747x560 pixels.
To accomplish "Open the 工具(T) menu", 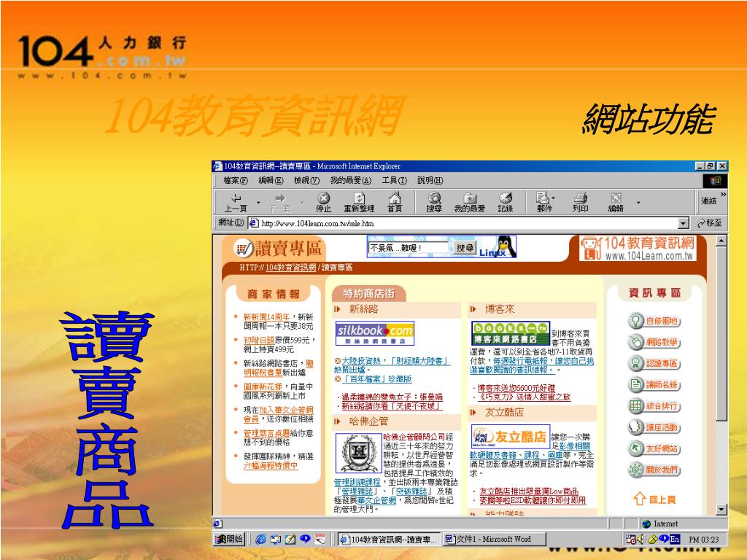I will [x=395, y=181].
